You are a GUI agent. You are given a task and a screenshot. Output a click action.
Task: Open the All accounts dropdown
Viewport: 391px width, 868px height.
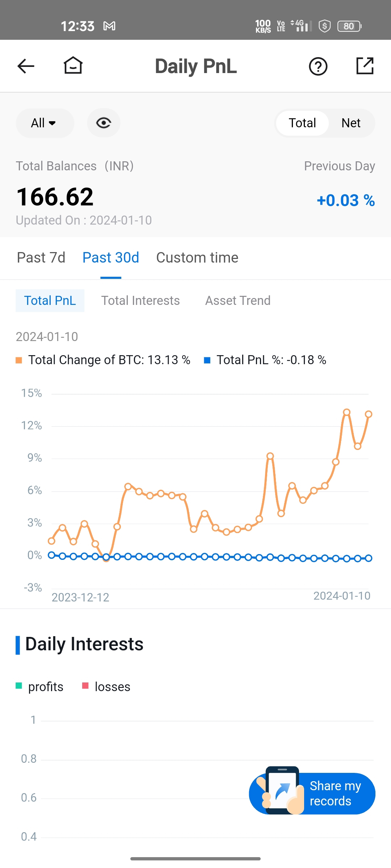coord(44,123)
